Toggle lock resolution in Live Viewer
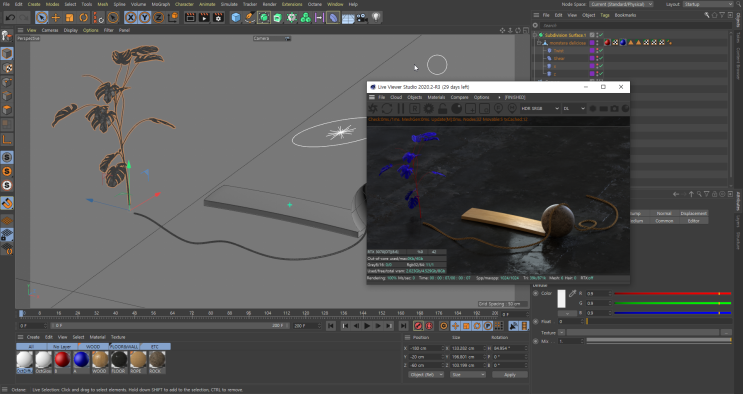The height and width of the screenshot is (394, 743). coord(443,109)
